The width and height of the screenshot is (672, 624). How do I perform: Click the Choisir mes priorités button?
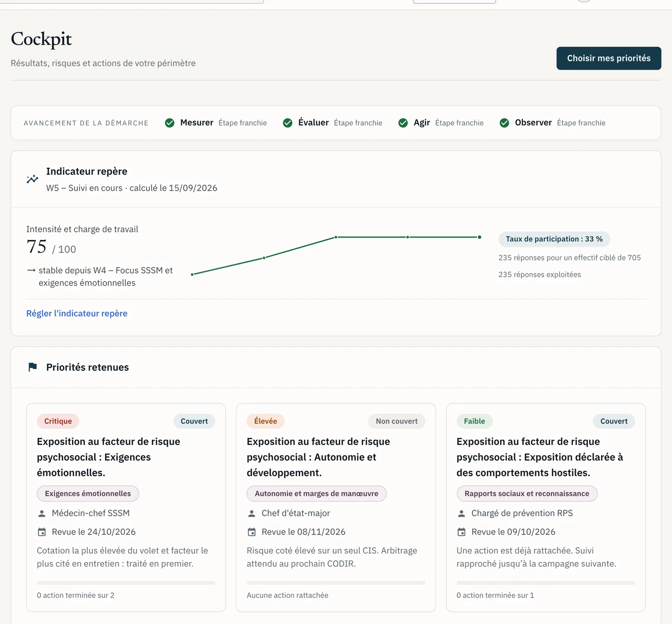pos(609,58)
